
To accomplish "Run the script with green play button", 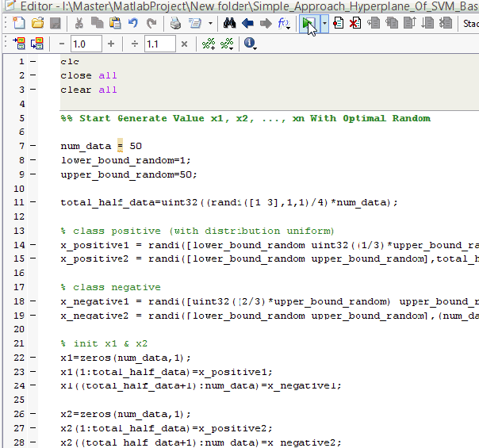I will point(307,24).
